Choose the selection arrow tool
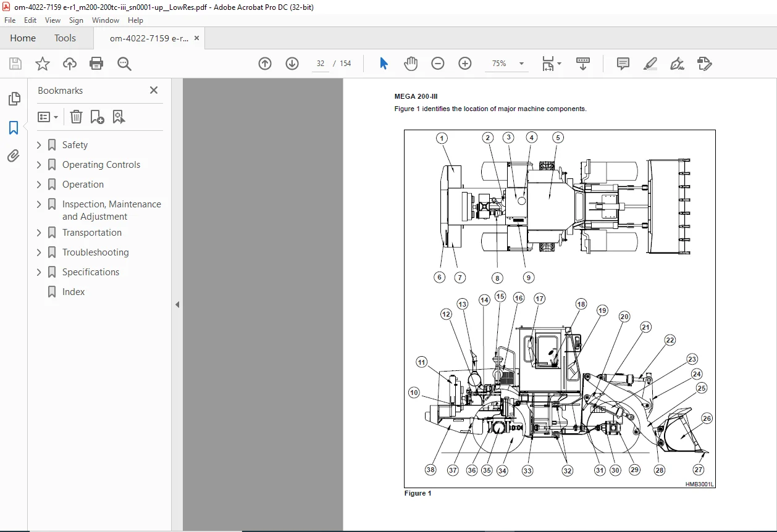The width and height of the screenshot is (777, 532). tap(384, 64)
